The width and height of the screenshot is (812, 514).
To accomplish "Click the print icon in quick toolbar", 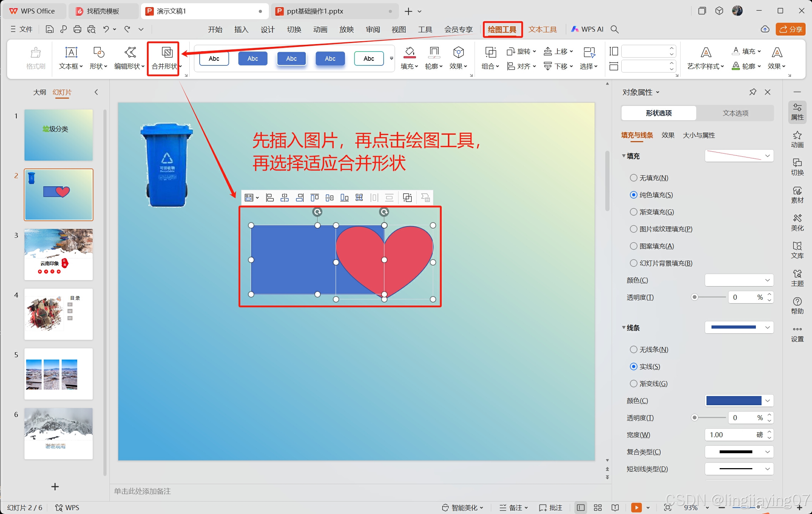I will [77, 30].
